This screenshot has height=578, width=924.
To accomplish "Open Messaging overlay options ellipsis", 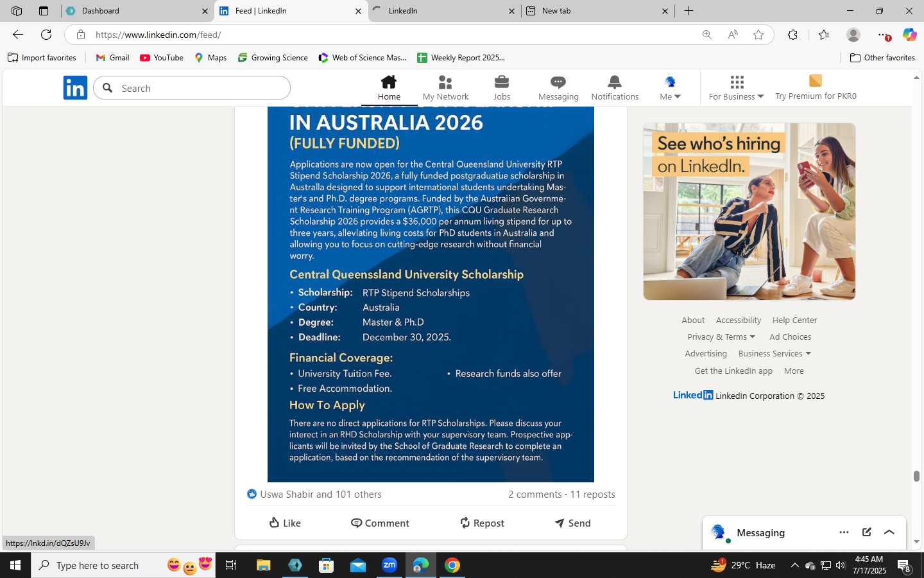I will [x=844, y=532].
